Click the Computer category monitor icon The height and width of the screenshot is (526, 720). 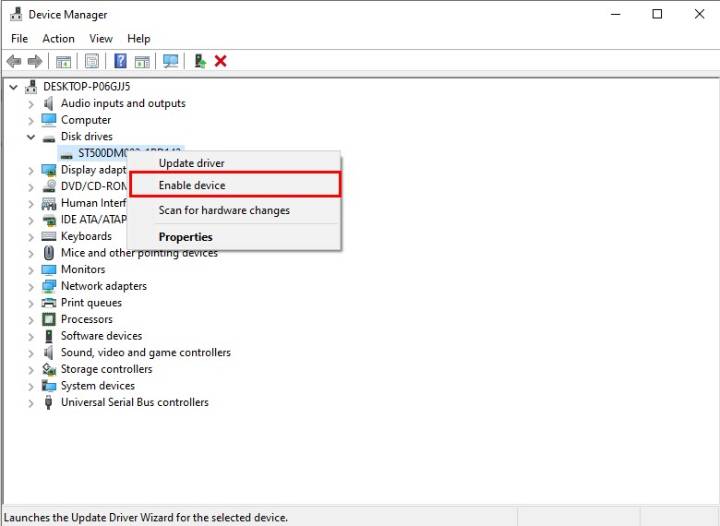[49, 120]
